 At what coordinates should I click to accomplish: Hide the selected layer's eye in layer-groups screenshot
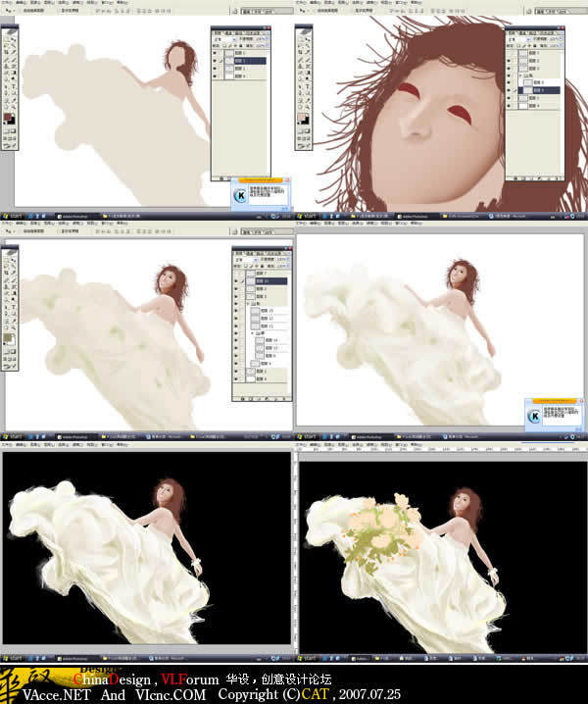pos(236,281)
